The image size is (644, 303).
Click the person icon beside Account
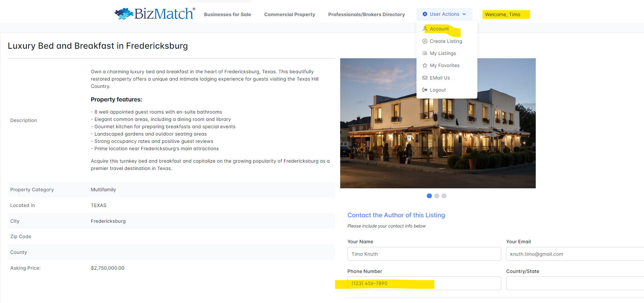pyautogui.click(x=425, y=29)
